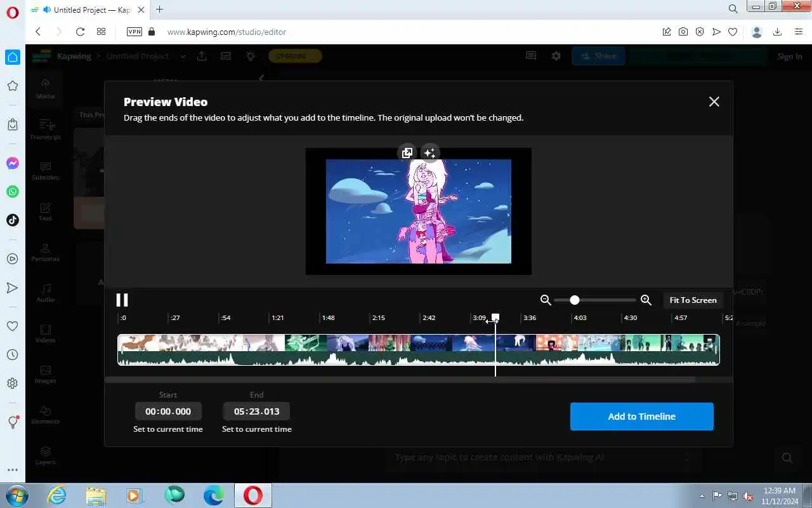This screenshot has width=812, height=508.
Task: Go back to the previous page
Action: [x=38, y=32]
